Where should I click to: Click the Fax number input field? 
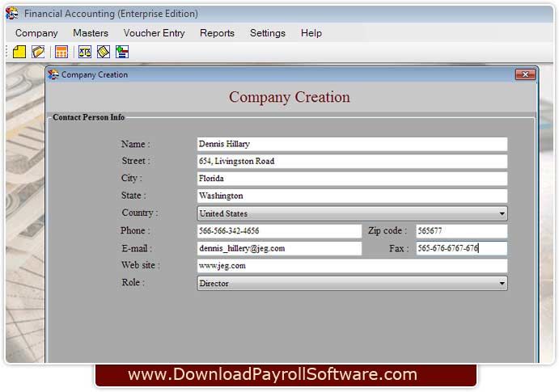(x=462, y=248)
